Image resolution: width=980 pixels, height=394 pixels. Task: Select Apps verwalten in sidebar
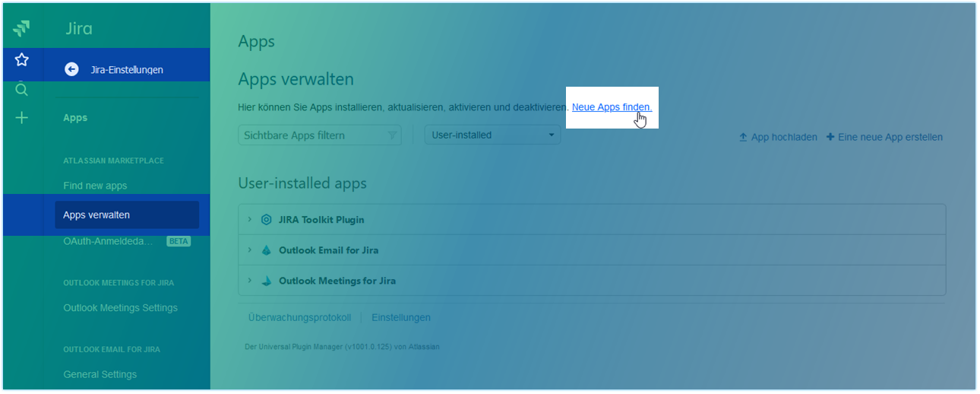(x=96, y=215)
